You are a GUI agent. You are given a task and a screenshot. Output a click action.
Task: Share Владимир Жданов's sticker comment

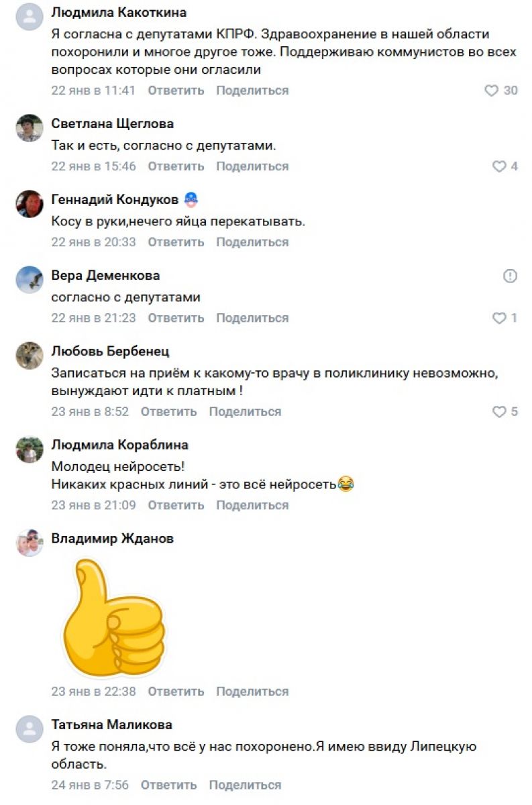point(252,692)
